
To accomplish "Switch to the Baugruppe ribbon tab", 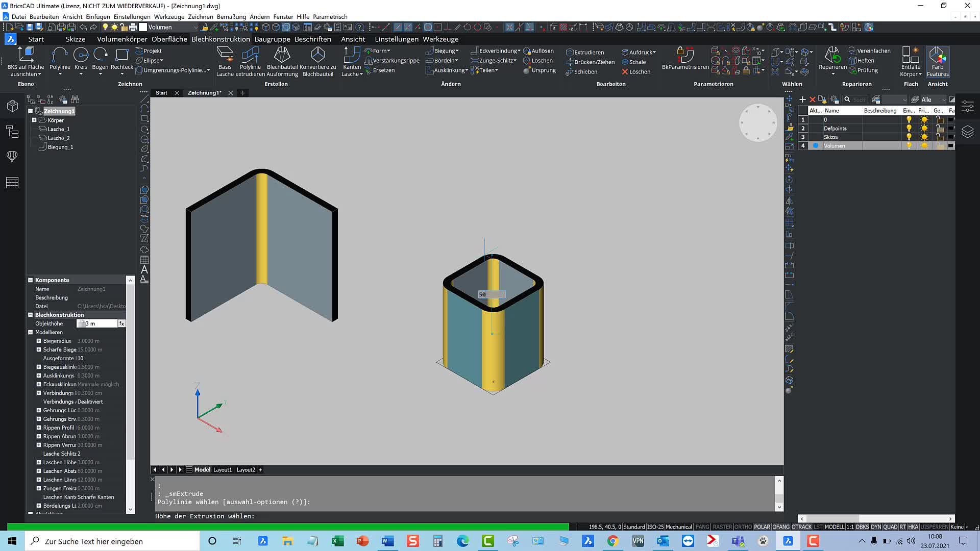I will coord(272,39).
